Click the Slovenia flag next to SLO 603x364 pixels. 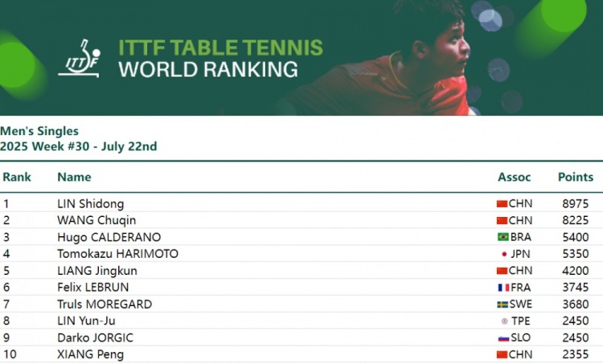point(503,338)
